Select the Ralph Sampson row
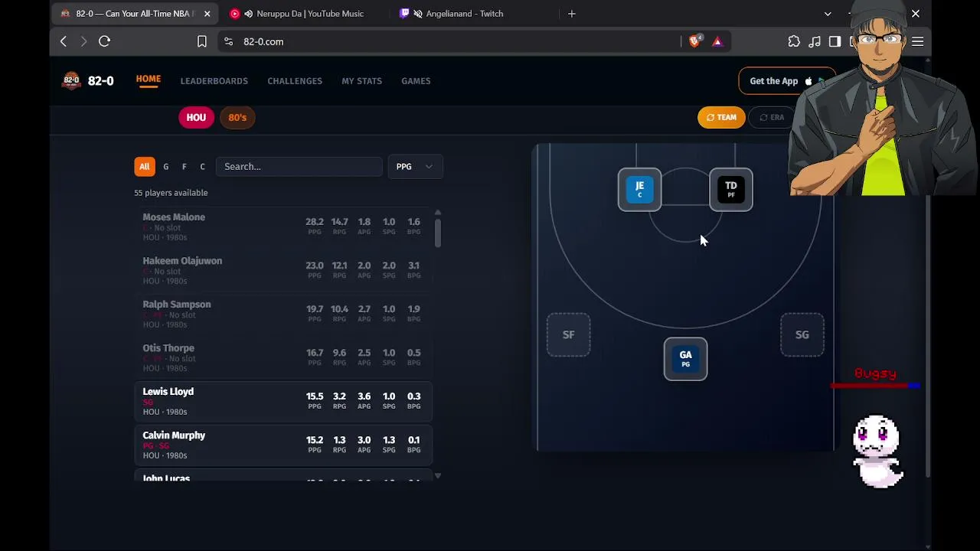The height and width of the screenshot is (551, 980). (x=283, y=315)
